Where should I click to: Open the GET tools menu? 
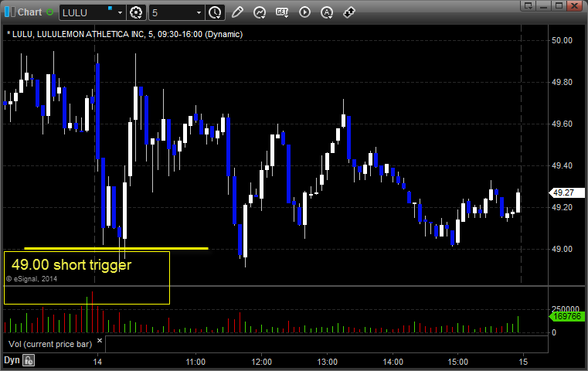point(282,12)
